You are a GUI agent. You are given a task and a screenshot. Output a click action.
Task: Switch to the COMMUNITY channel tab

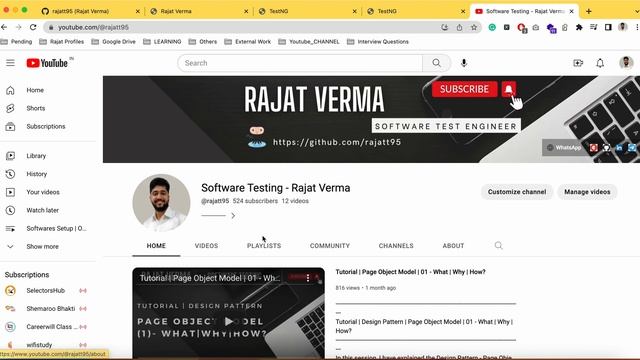330,246
